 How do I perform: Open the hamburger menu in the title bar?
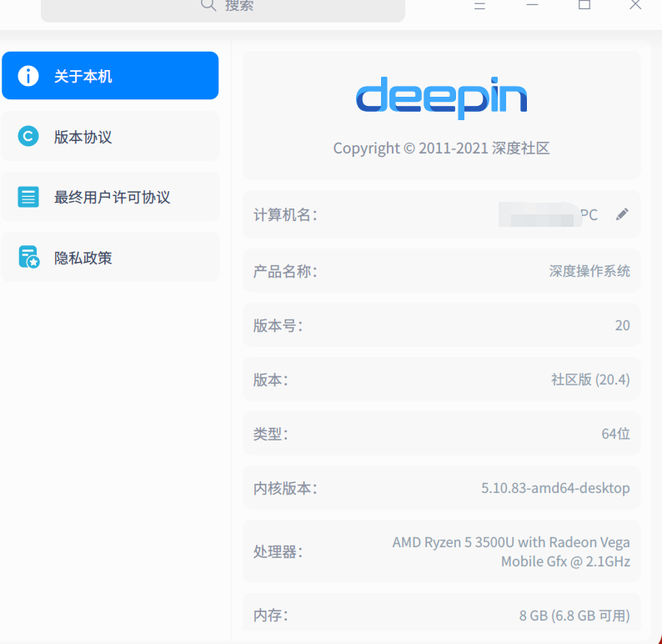pyautogui.click(x=479, y=5)
